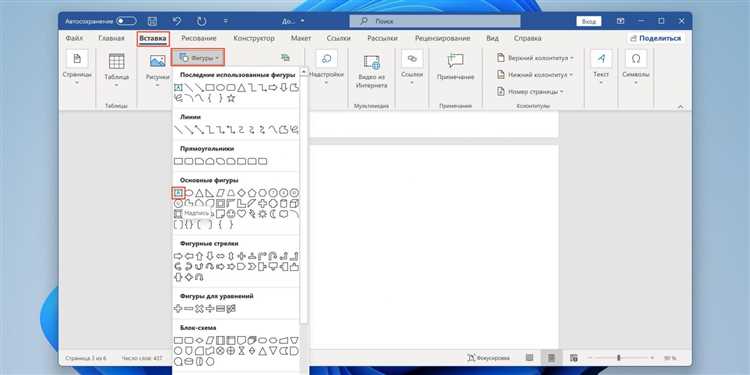
Task: Click Фокусировка in the status bar
Action: pyautogui.click(x=488, y=357)
